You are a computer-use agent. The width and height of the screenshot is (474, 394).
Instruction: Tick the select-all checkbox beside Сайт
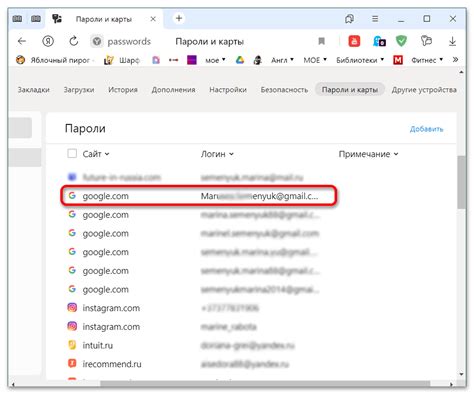click(x=72, y=154)
